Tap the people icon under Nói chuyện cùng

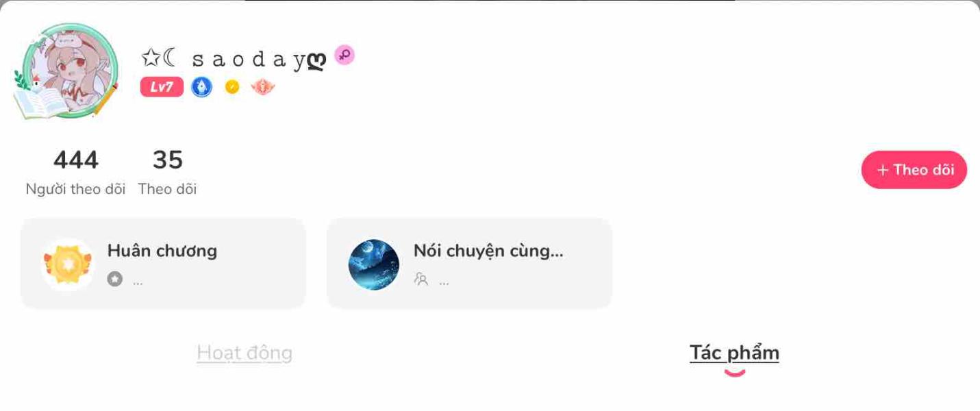(421, 279)
